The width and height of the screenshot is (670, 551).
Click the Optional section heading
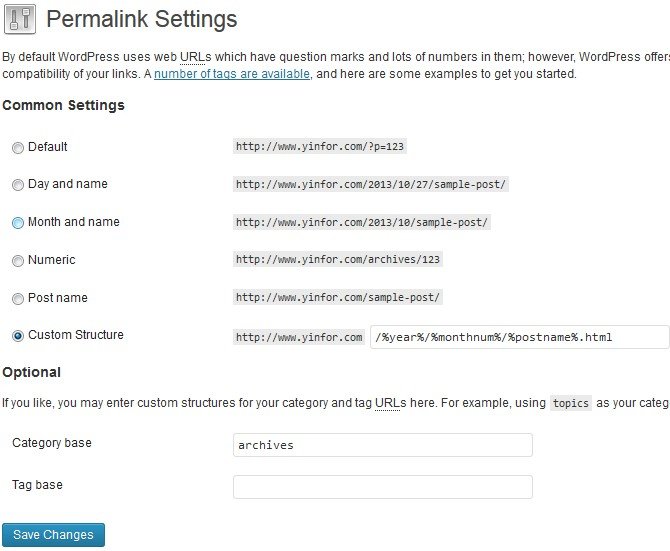click(x=32, y=372)
